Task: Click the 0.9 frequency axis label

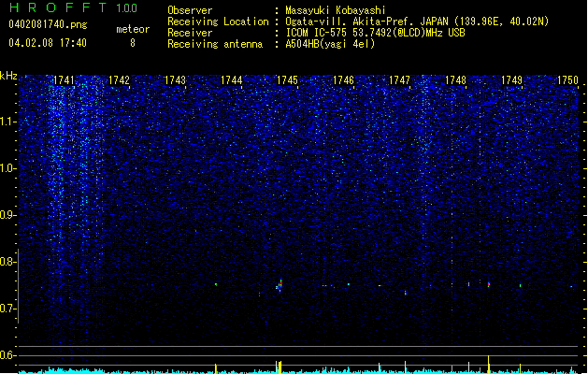Action: (7, 215)
